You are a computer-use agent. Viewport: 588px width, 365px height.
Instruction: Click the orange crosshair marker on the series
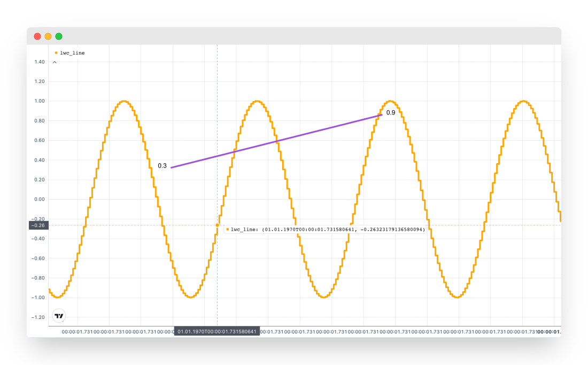pos(217,225)
